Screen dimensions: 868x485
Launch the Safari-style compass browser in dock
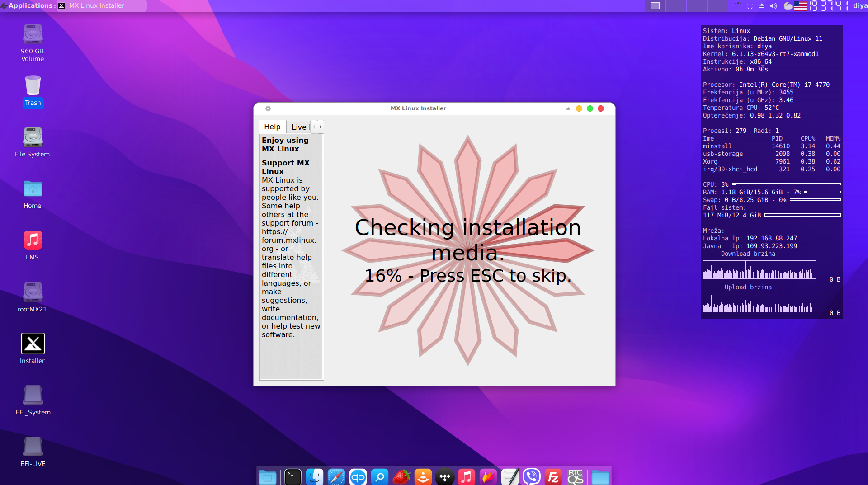pos(336,477)
